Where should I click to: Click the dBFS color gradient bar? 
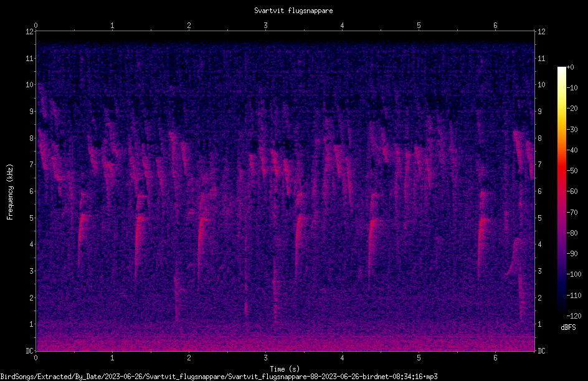click(x=561, y=191)
